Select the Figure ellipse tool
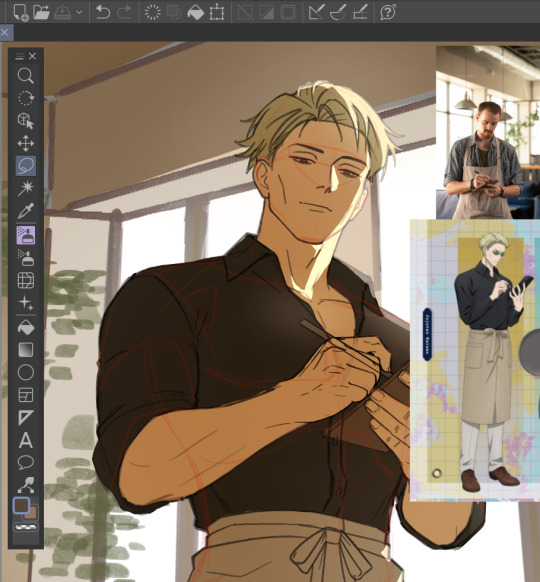 click(x=26, y=372)
